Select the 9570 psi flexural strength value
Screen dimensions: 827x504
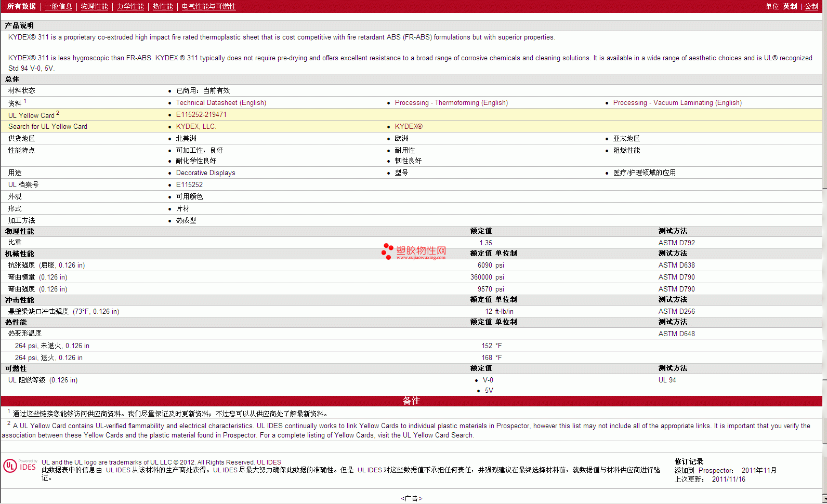pos(491,289)
